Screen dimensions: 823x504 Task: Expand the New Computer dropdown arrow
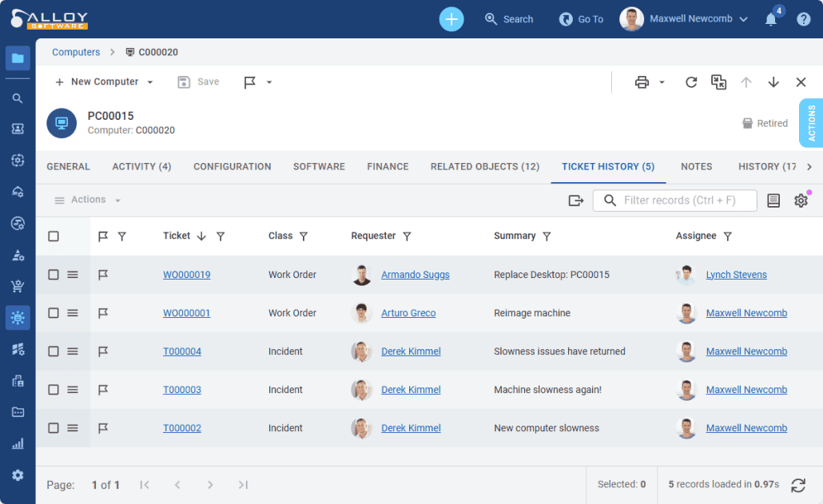[x=149, y=81]
